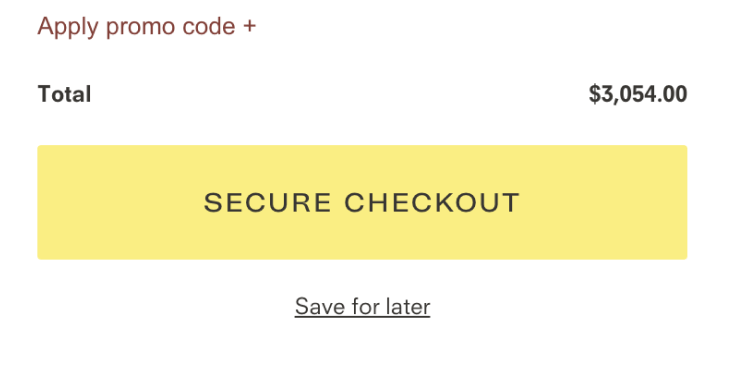Click the order total price value
The width and height of the screenshot is (734, 390).
point(638,94)
